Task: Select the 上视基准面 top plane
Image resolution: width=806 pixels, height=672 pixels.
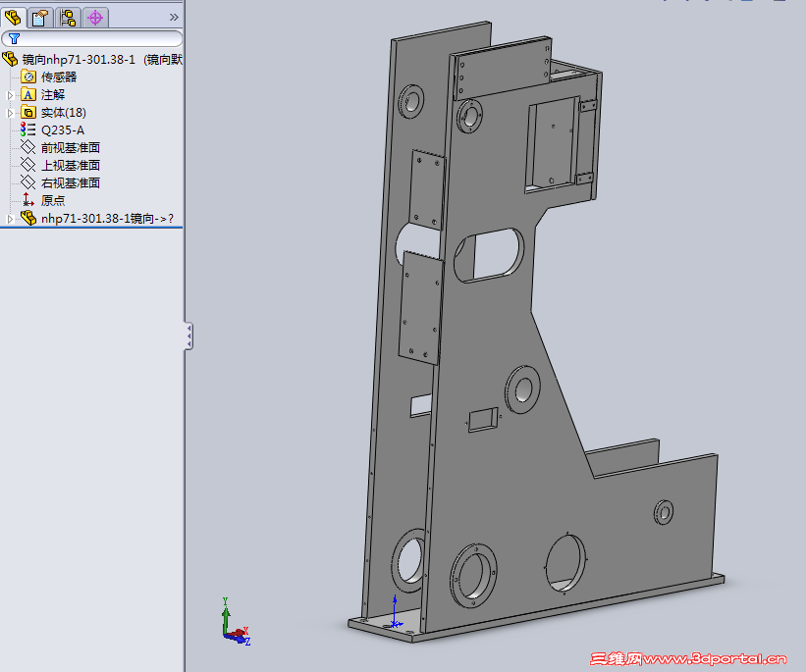Action: pyautogui.click(x=71, y=166)
